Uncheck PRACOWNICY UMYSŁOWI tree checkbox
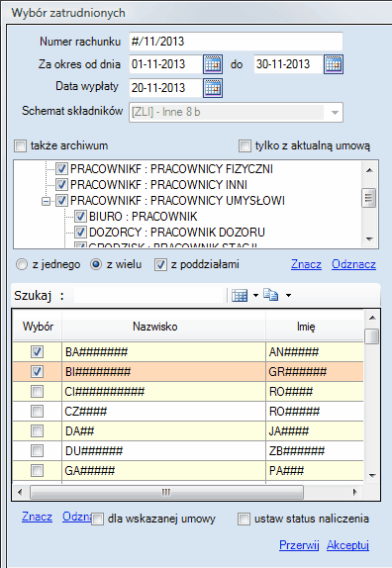Screen dimensions: 392x568 61,200
